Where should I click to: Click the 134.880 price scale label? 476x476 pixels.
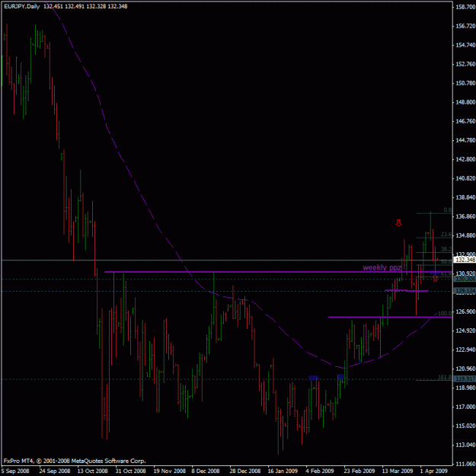point(465,235)
